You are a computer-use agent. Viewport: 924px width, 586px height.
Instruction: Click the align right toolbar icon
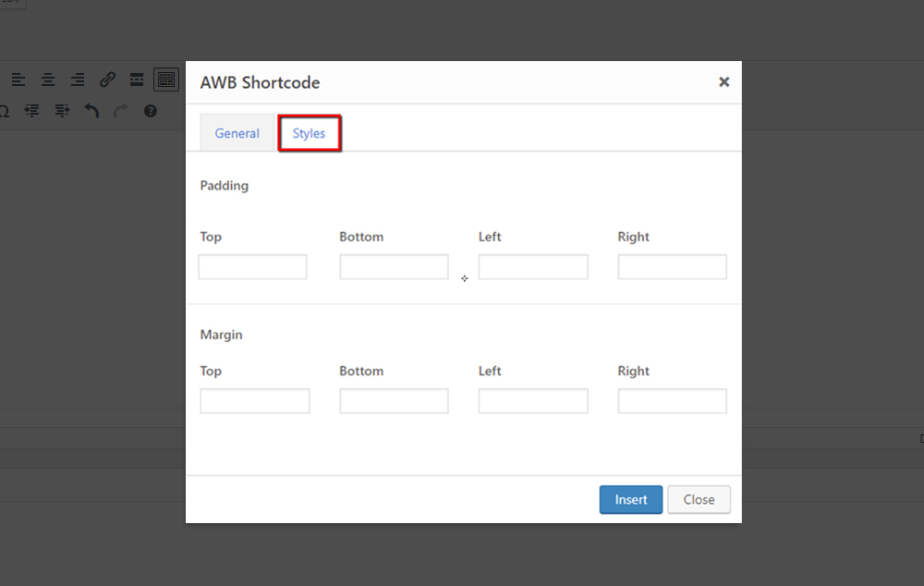click(78, 79)
